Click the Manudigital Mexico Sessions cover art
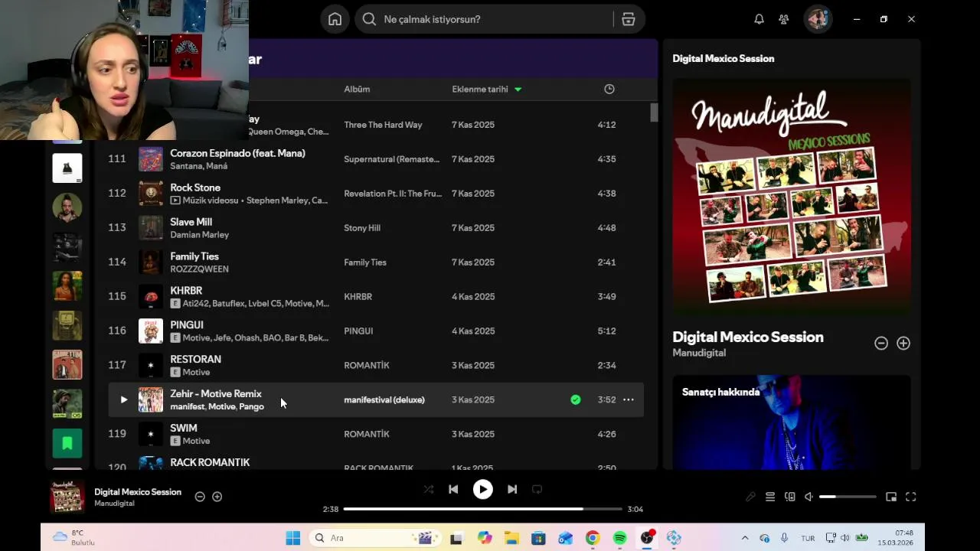 pos(792,197)
